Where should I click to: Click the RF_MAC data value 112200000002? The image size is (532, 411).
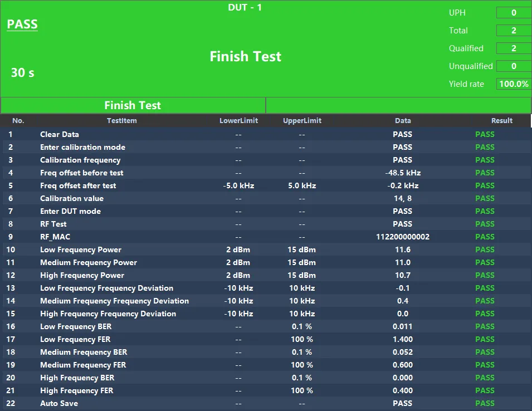point(403,237)
